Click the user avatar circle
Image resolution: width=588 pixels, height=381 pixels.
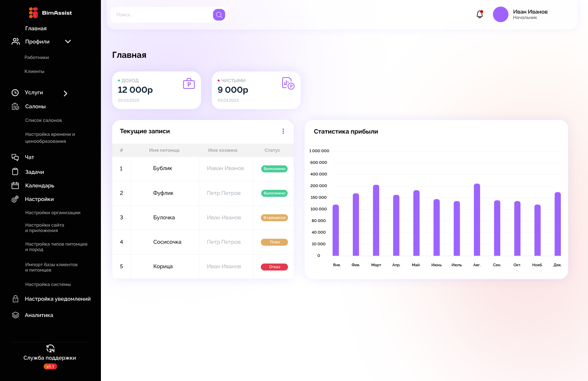coord(500,14)
